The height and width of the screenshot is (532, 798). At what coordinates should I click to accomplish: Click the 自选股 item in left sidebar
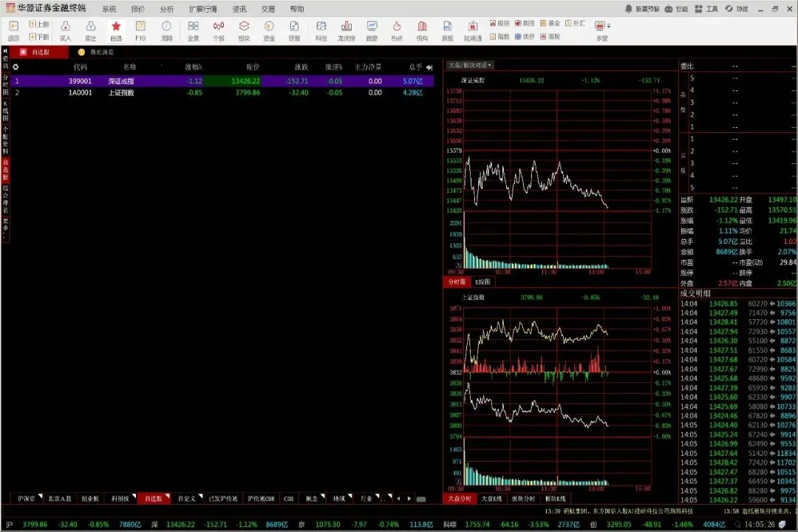click(x=6, y=169)
